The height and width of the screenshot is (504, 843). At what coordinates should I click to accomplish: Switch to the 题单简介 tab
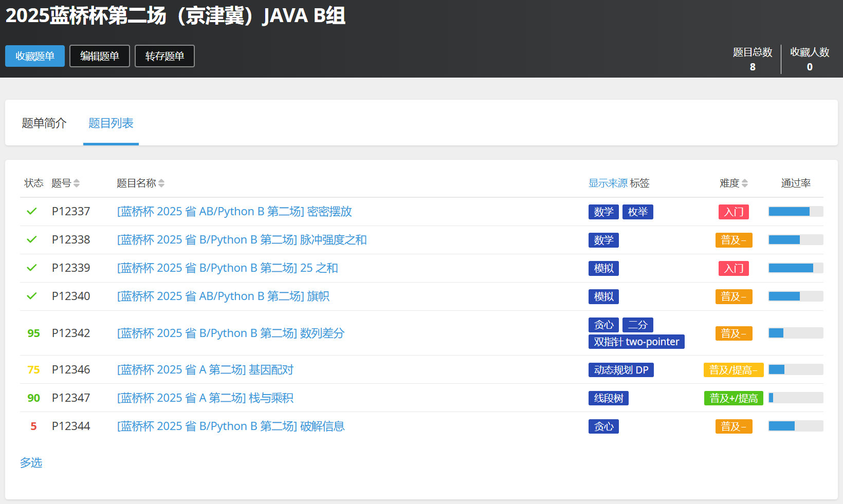44,123
